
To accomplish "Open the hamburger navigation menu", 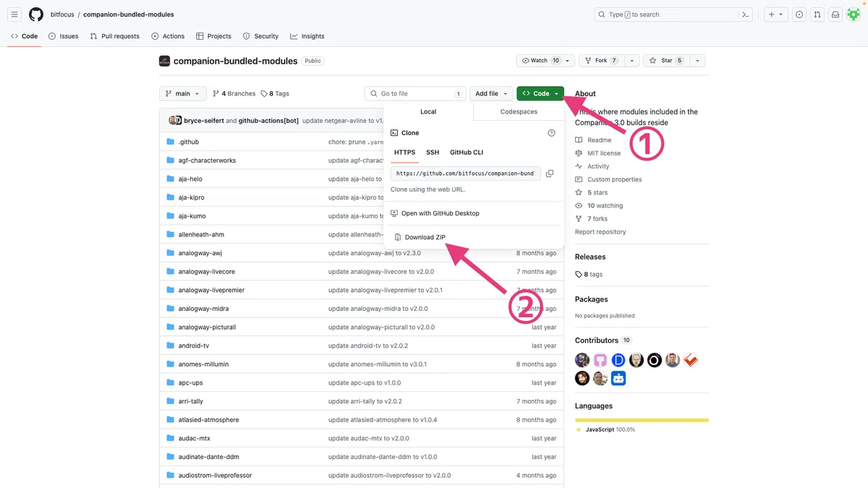I will click(x=14, y=14).
